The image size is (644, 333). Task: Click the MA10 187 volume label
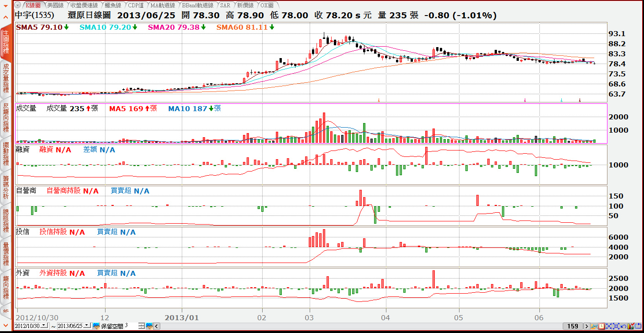[x=195, y=108]
